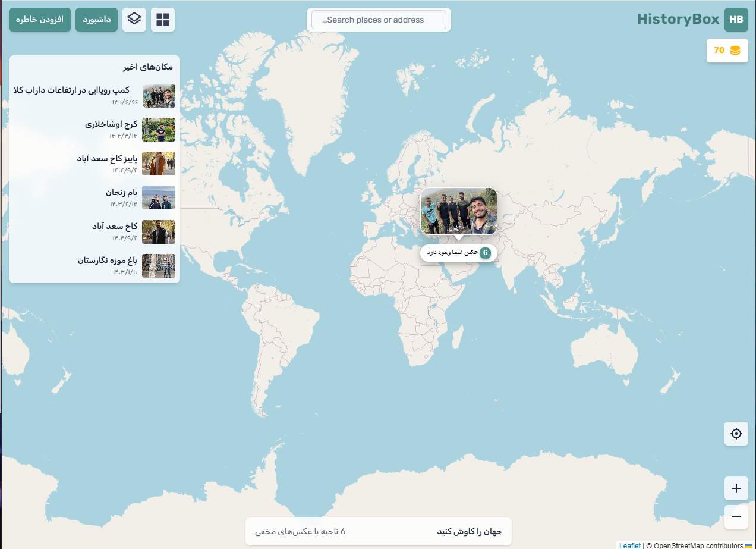Click the locate-me crosshair icon
The width and height of the screenshot is (756, 549).
coord(736,434)
